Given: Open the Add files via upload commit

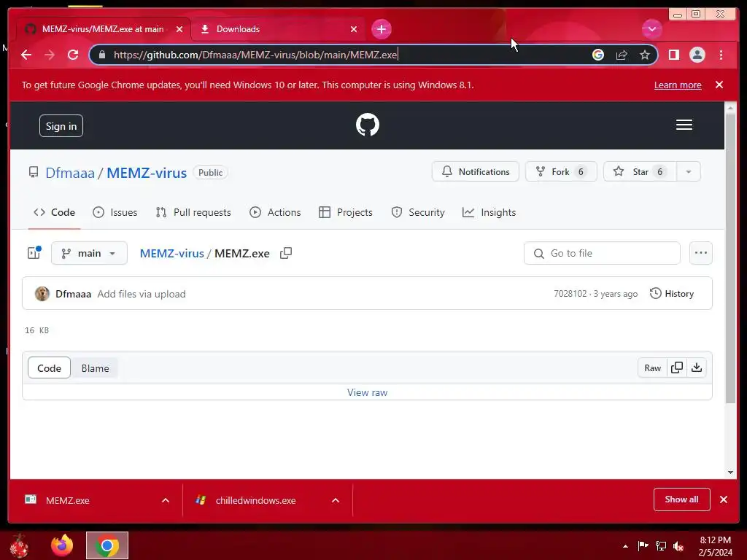Looking at the screenshot, I should click(142, 294).
